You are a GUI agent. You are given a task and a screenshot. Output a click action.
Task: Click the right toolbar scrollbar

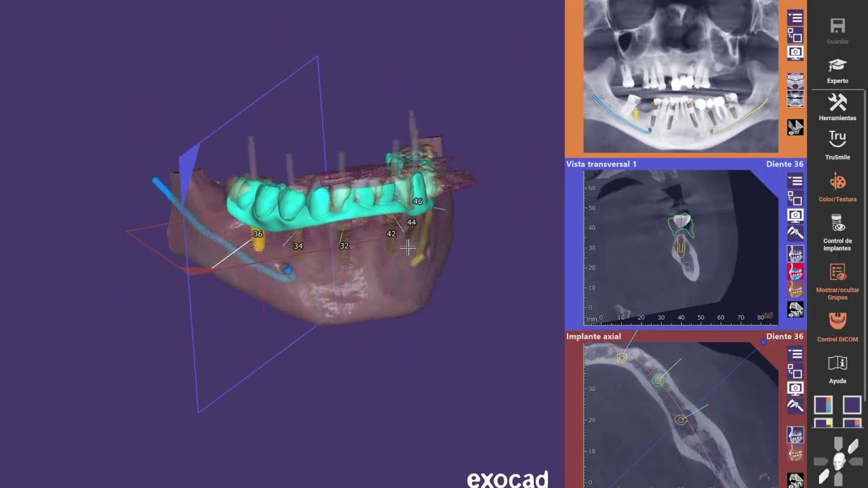(x=865, y=244)
